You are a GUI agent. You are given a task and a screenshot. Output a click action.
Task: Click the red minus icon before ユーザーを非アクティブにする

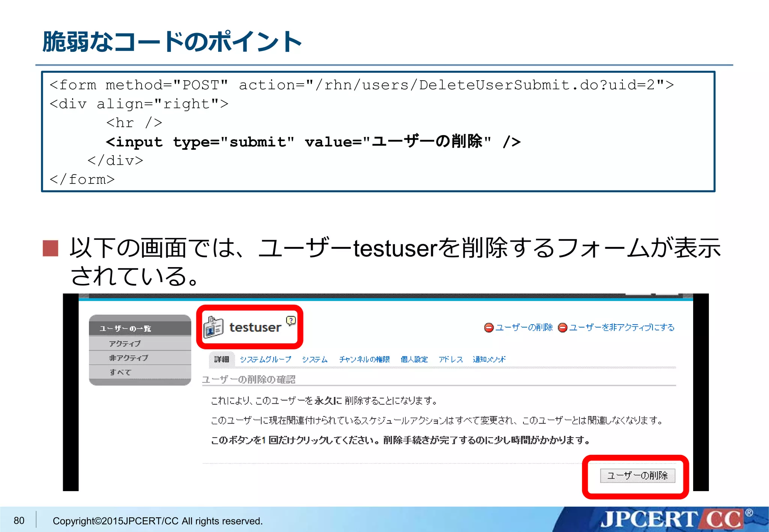coord(562,328)
